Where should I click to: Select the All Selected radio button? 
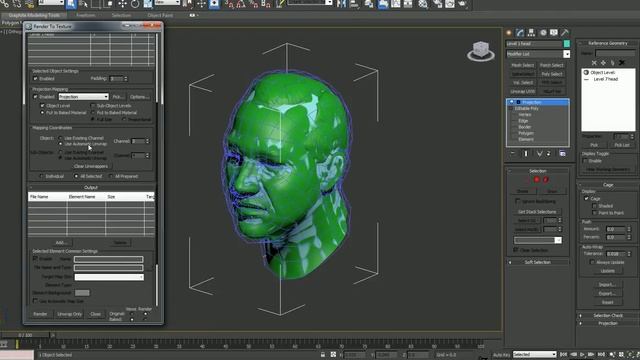tap(76, 176)
